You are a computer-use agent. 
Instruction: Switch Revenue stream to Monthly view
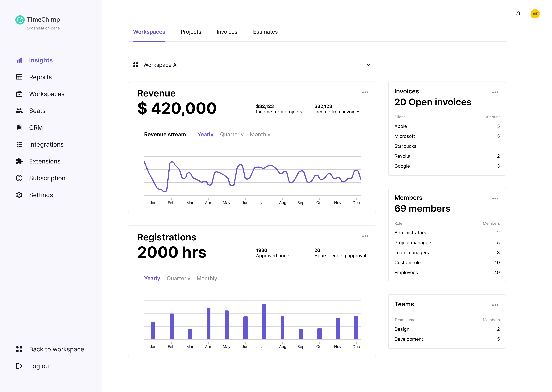[260, 134]
